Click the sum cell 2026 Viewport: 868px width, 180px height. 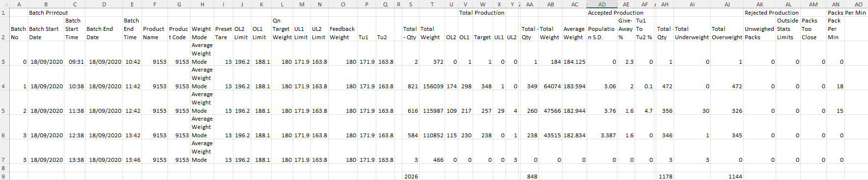[411, 176]
